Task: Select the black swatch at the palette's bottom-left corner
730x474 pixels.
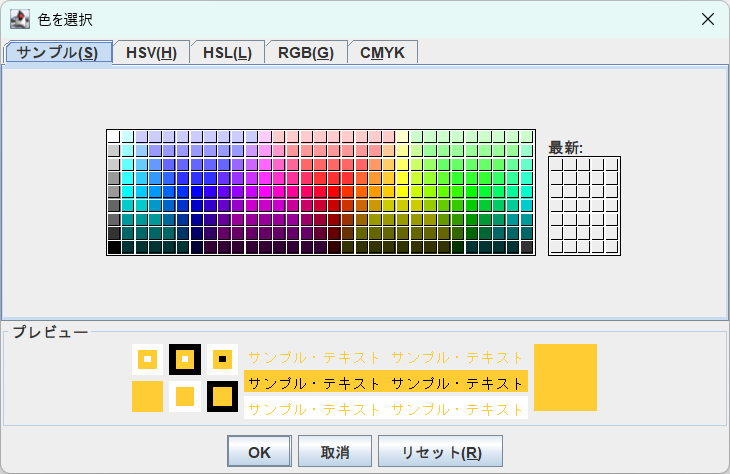Action: point(114,247)
